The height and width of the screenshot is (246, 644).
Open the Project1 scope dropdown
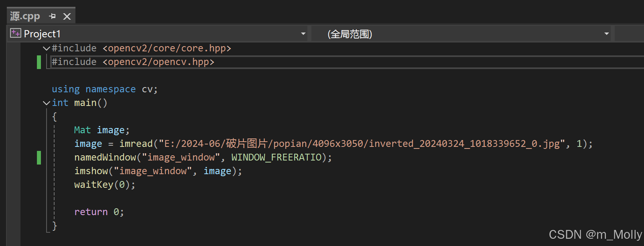tap(303, 34)
